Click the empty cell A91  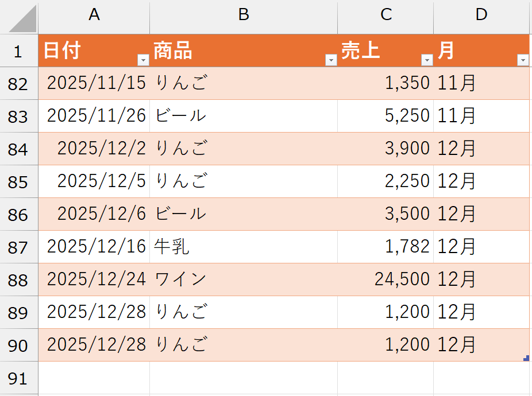click(x=94, y=378)
